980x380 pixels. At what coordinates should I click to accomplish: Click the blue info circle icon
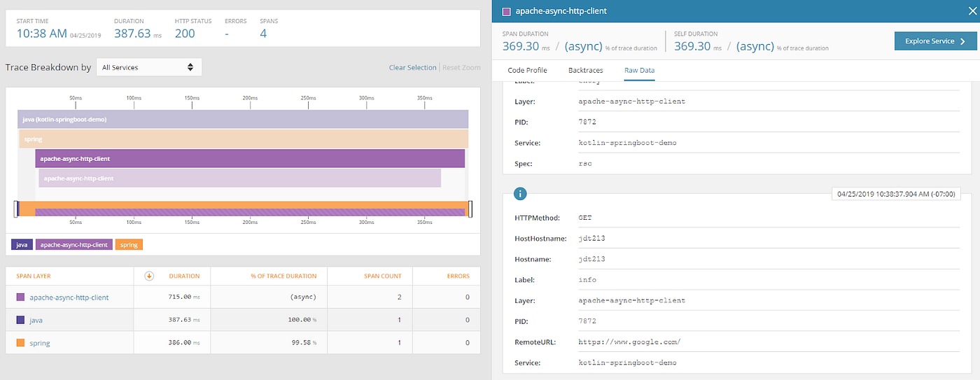520,195
